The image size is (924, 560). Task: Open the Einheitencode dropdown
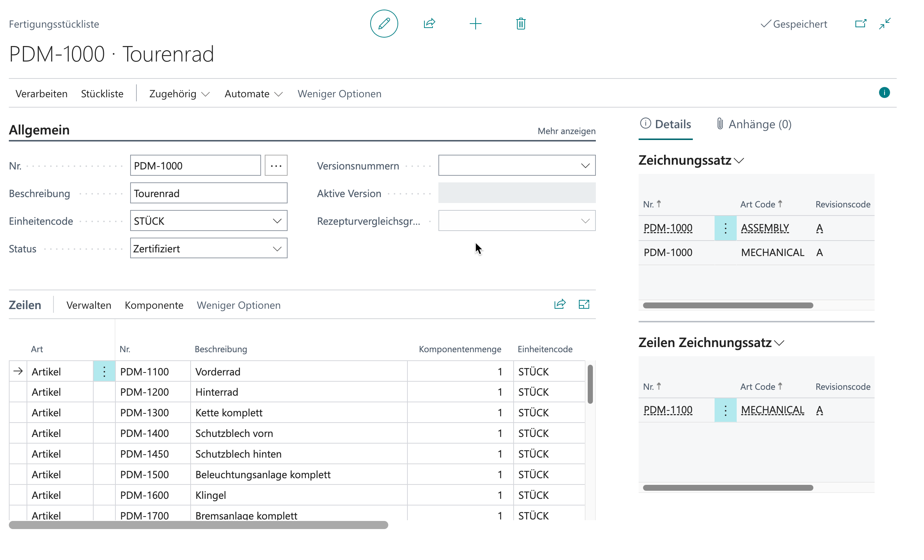[277, 221]
